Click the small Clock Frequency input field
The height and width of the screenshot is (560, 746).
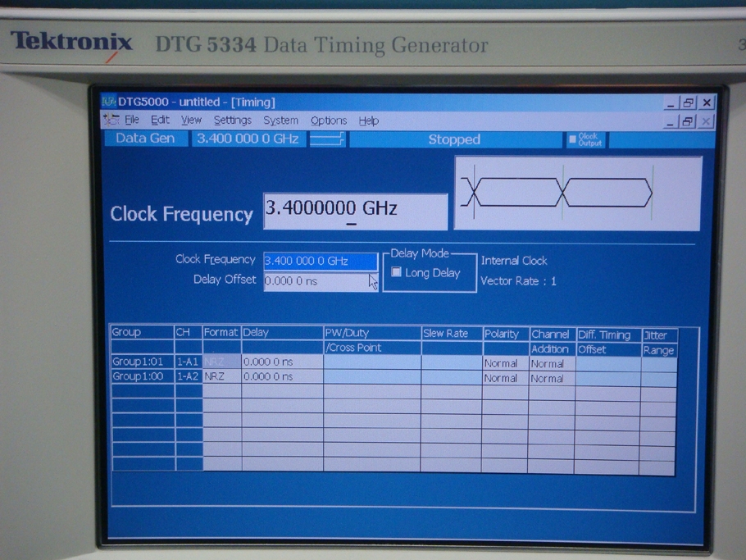pyautogui.click(x=321, y=261)
